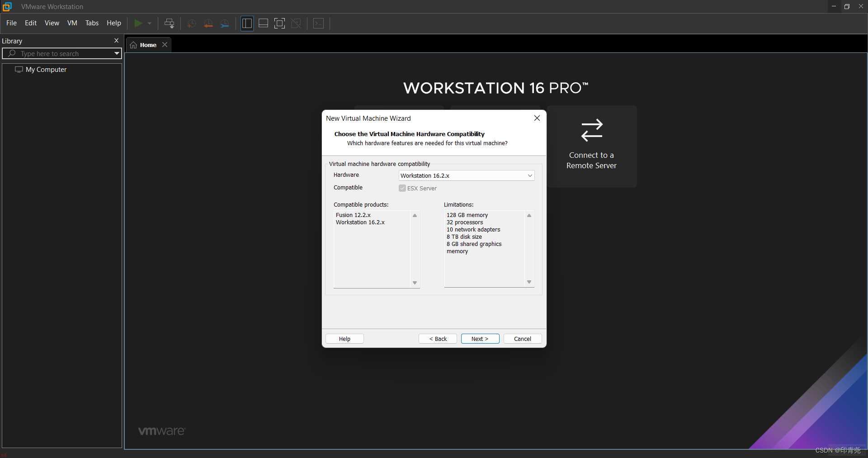Click the Revert to Snapshot icon
This screenshot has height=458, width=868.
[208, 24]
